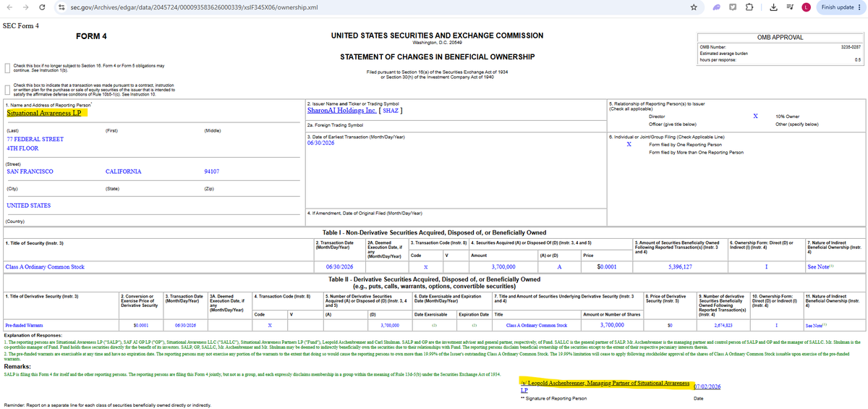Click the 77 FEDERAL STREET address line
The height and width of the screenshot is (409, 868).
click(x=35, y=138)
